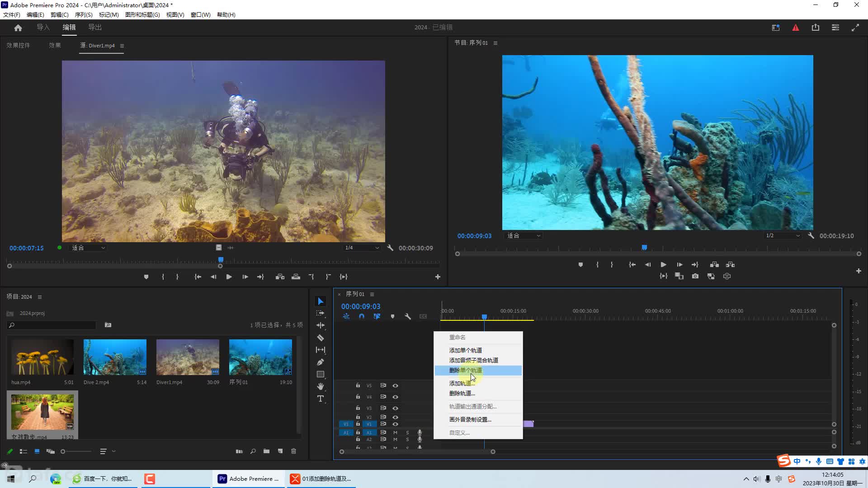Select the Pen tool

click(321, 362)
